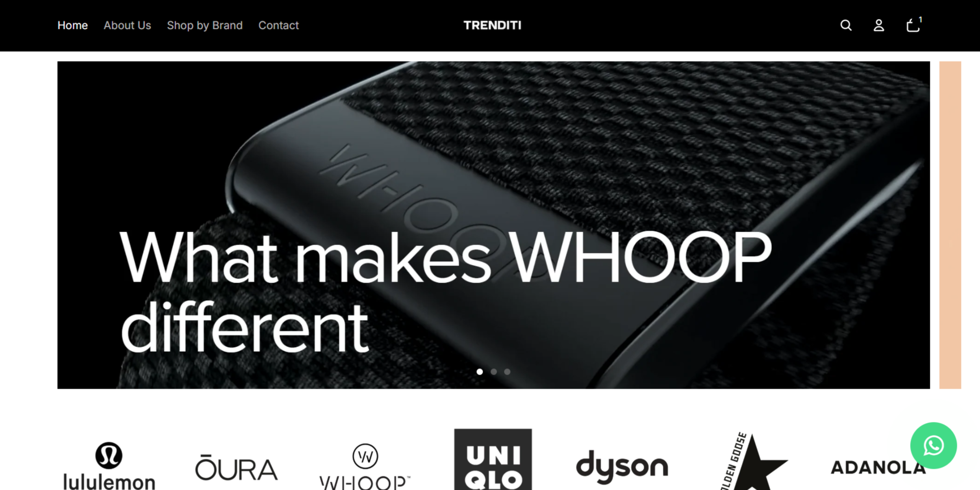Switch to the third carousel slide dot
Screen dimensions: 980x490
click(507, 372)
